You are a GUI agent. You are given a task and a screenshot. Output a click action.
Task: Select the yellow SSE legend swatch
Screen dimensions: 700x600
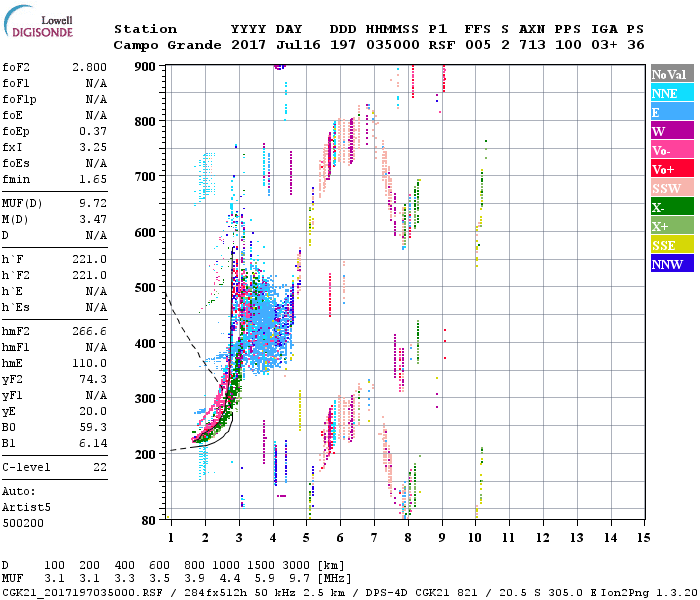(x=671, y=245)
